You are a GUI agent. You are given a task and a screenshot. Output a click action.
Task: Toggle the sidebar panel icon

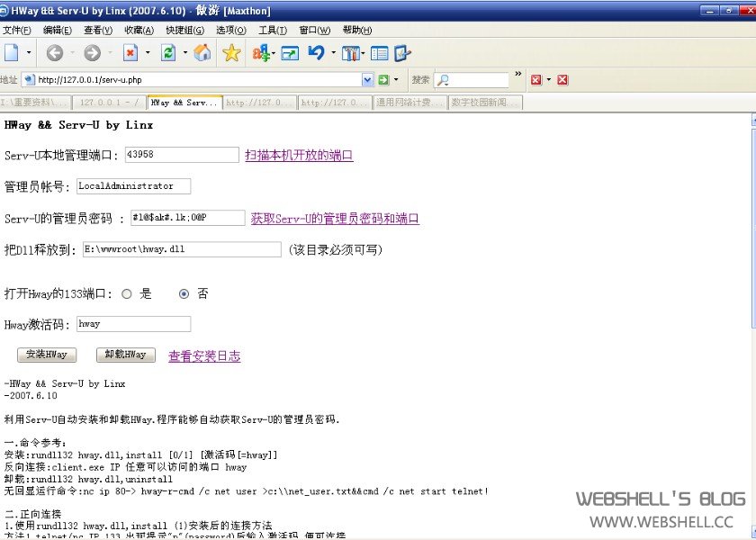[380, 53]
